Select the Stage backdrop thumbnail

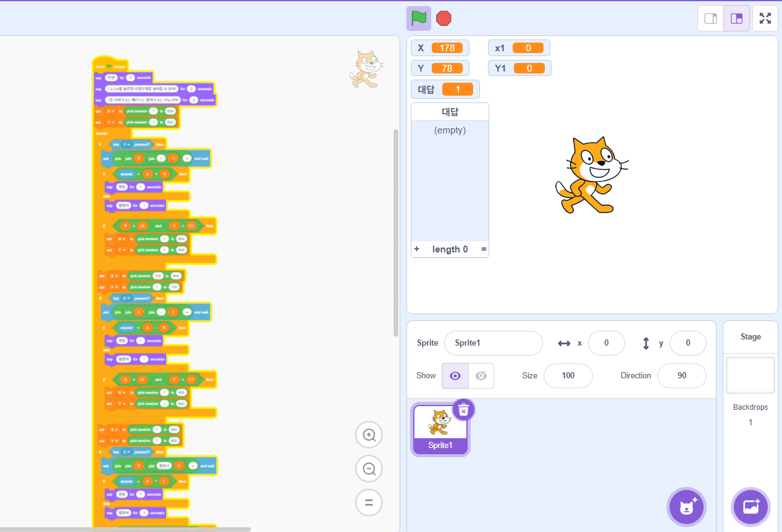(x=750, y=375)
